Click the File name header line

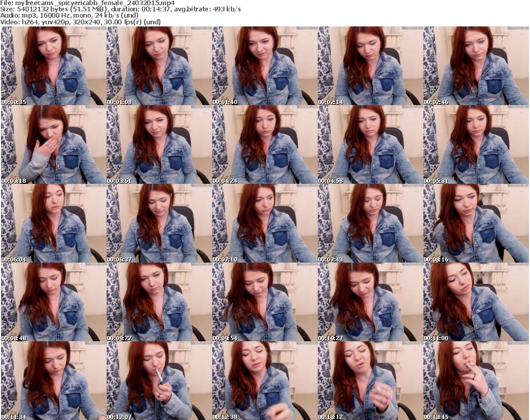pos(87,3)
